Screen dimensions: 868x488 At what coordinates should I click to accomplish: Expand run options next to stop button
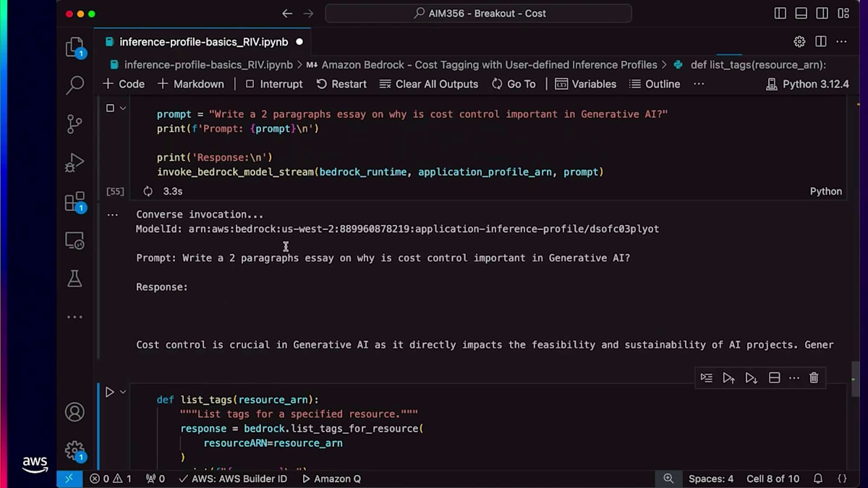click(x=123, y=108)
